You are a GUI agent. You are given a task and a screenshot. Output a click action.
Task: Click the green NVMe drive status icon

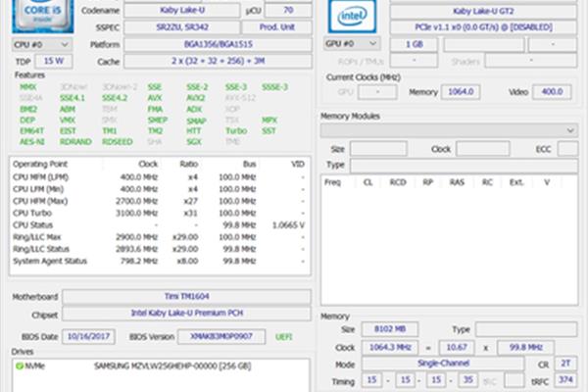pos(20,366)
